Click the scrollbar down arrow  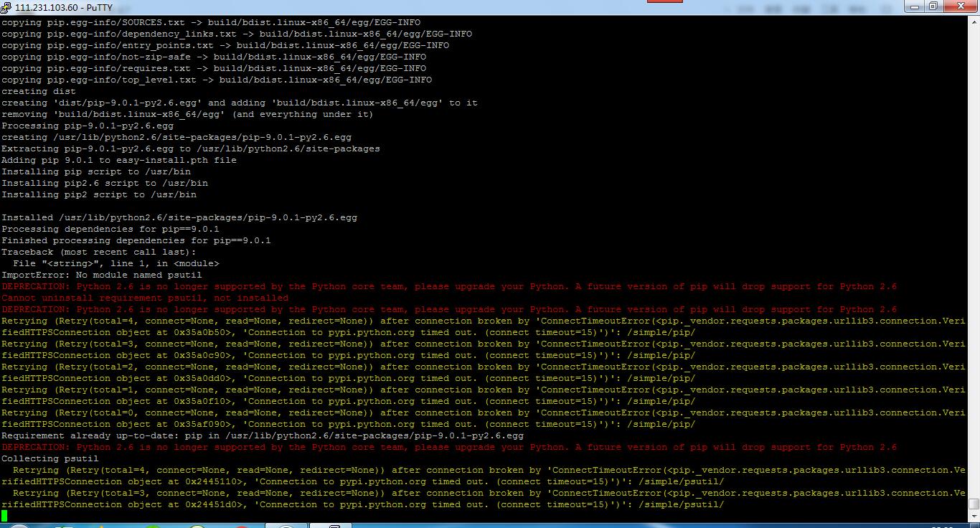pos(974,517)
